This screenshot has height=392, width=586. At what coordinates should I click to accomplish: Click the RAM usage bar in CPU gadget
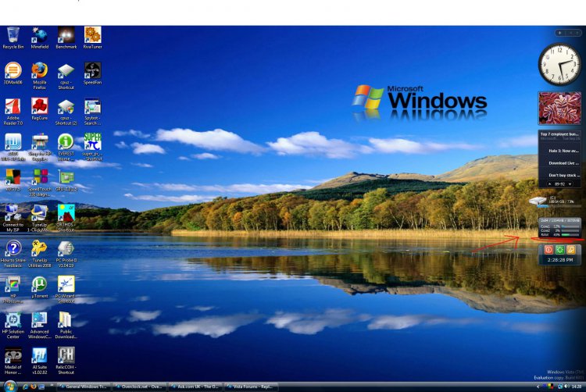pyautogui.click(x=570, y=235)
